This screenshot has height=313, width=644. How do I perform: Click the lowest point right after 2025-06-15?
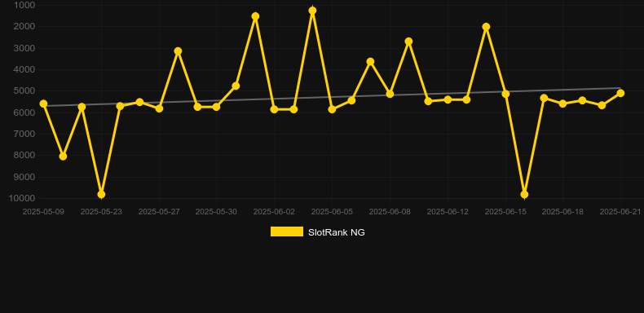tap(524, 194)
